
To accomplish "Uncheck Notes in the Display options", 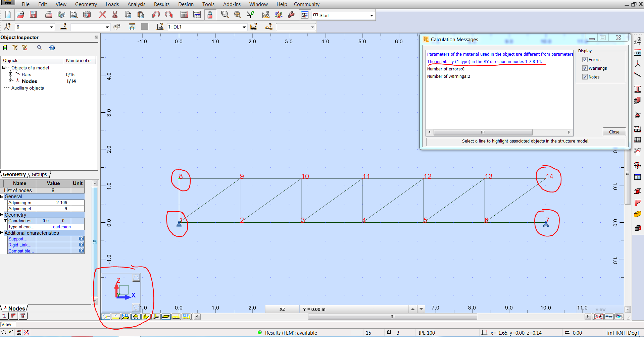I will tap(585, 77).
